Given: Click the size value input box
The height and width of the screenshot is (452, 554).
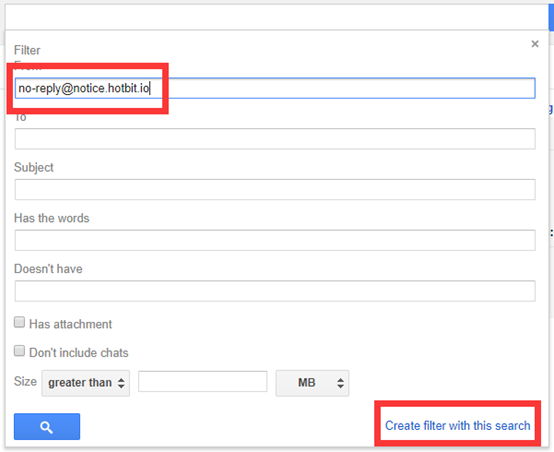Looking at the screenshot, I should coord(203,381).
